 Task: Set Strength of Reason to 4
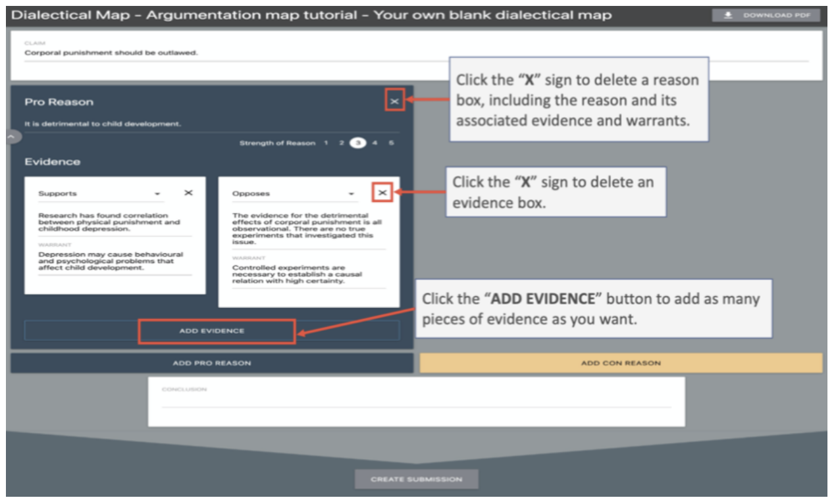point(375,143)
